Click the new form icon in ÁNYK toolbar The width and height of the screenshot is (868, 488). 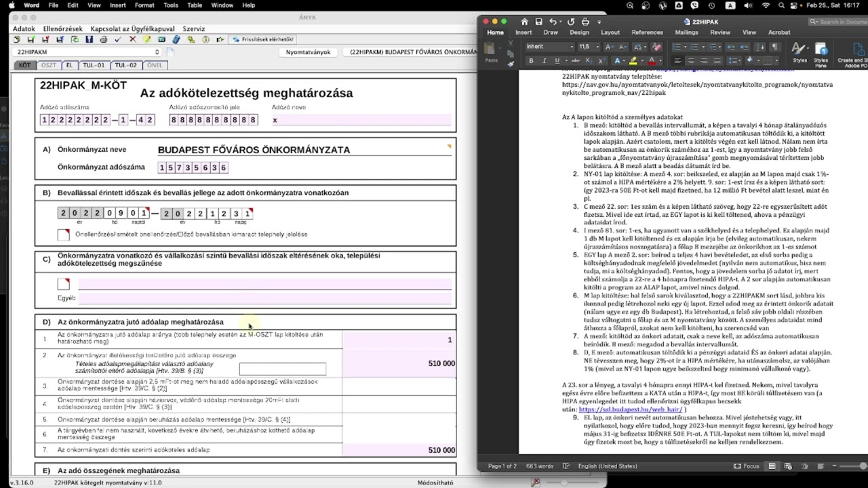[16, 39]
